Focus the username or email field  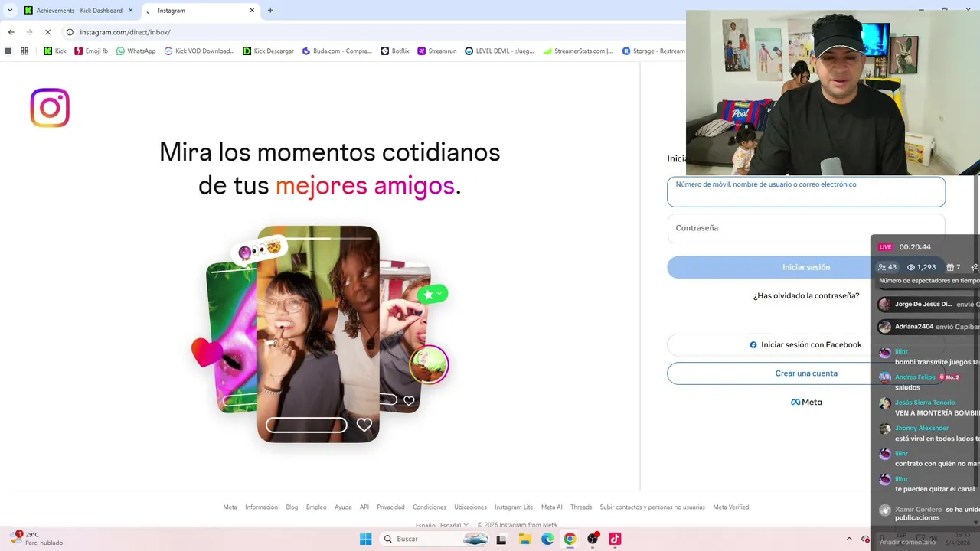[806, 191]
